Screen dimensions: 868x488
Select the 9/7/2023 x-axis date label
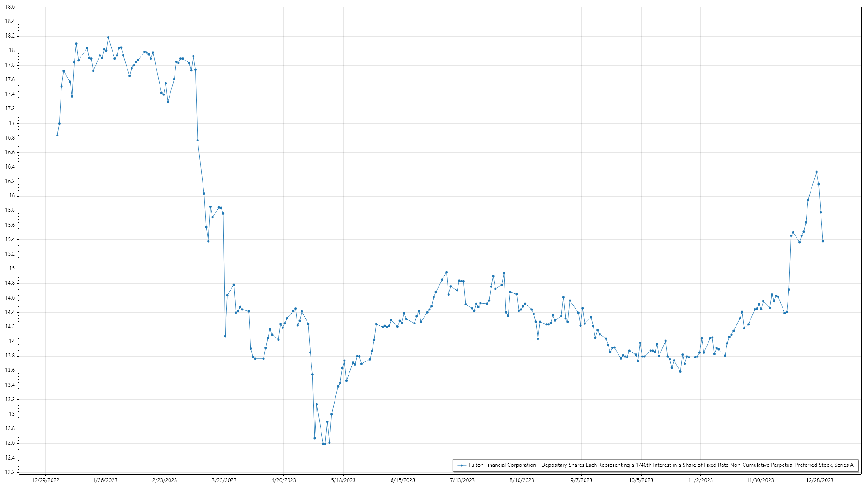(x=581, y=480)
